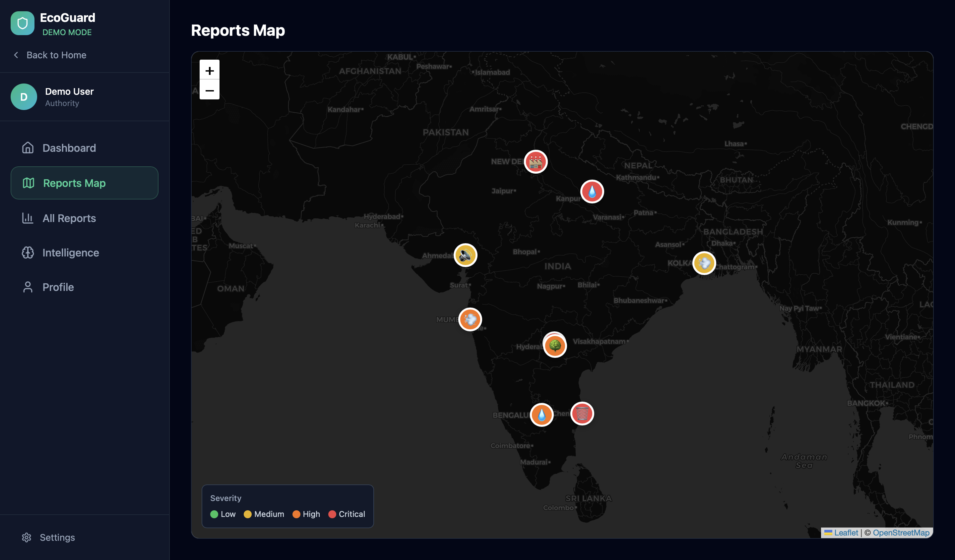Click the orange smoke marker near Mumbai
Screen dimensions: 955x560
tap(470, 319)
